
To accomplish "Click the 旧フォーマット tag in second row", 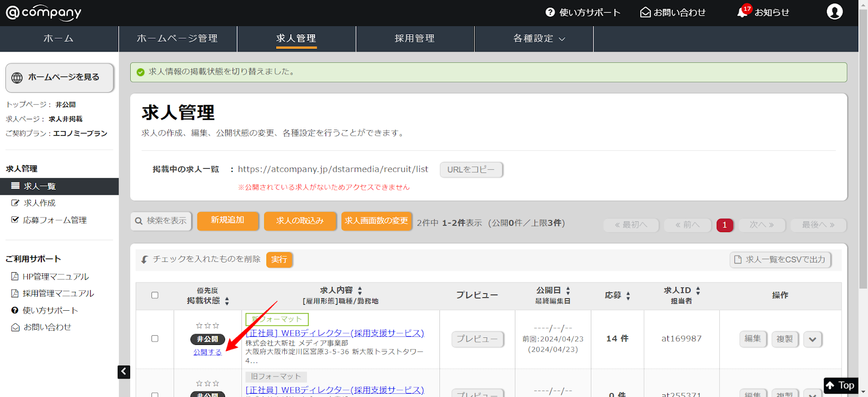I will pyautogui.click(x=276, y=376).
